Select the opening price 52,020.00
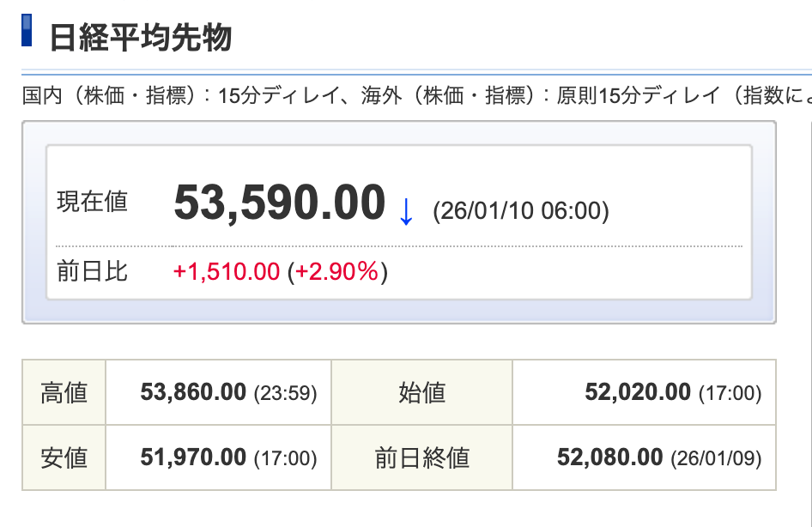812x527 pixels. (638, 393)
